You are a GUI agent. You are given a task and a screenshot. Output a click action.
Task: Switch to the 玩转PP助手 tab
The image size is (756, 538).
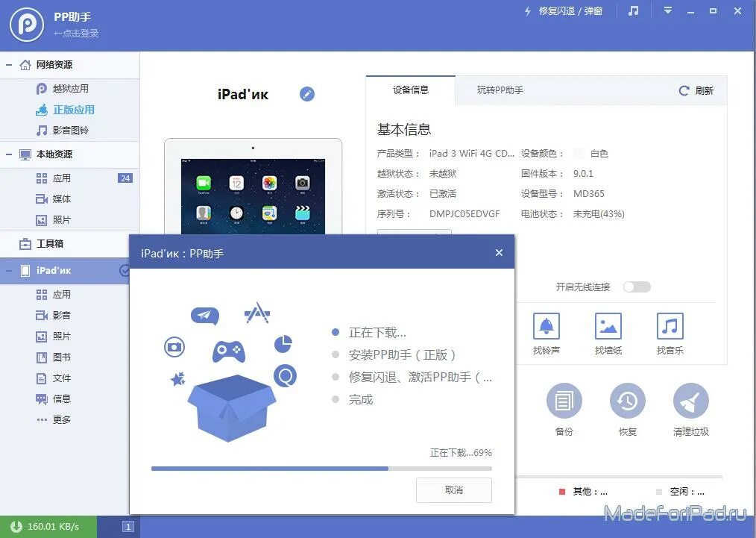tap(500, 90)
